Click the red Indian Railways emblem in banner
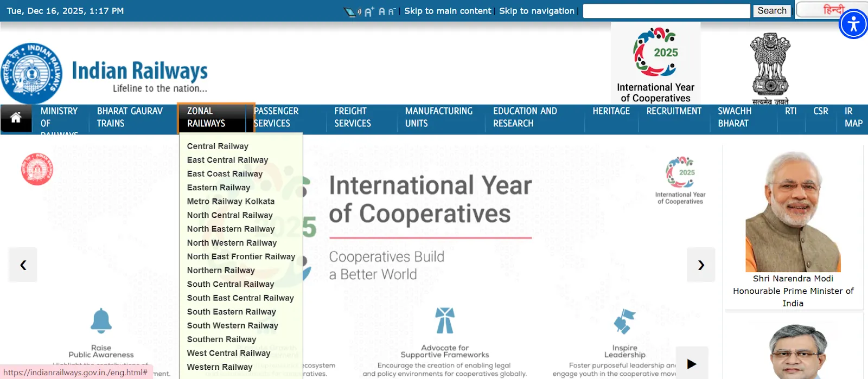Viewport: 868px width, 379px height. coord(37,169)
